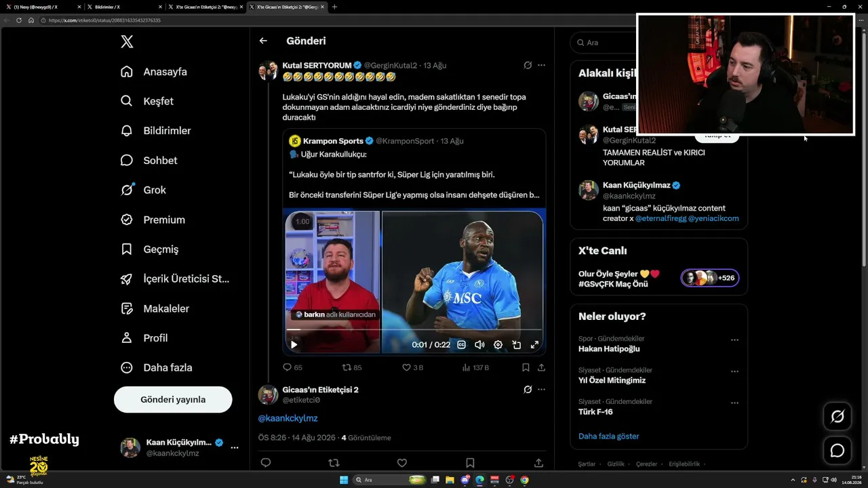
Task: Share Kutal SERTYORUM's post
Action: click(541, 367)
